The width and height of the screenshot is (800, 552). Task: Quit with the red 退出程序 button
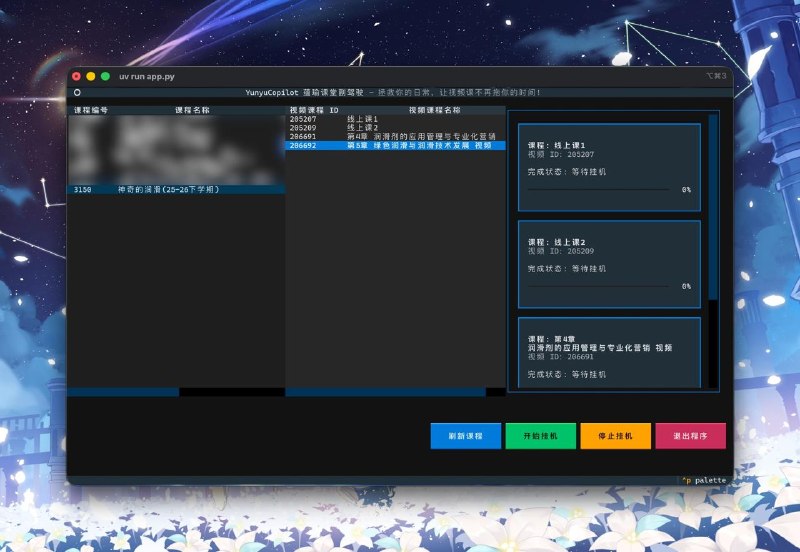point(690,436)
